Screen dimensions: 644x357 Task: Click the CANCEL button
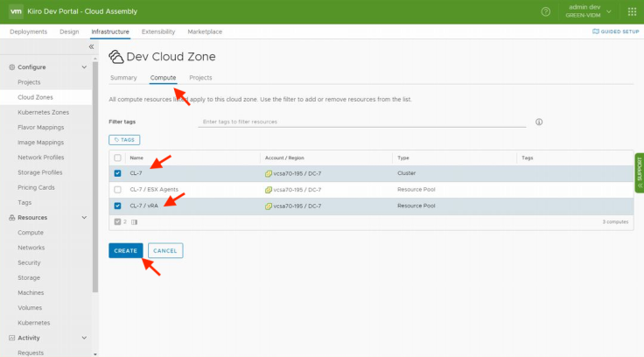(x=165, y=250)
